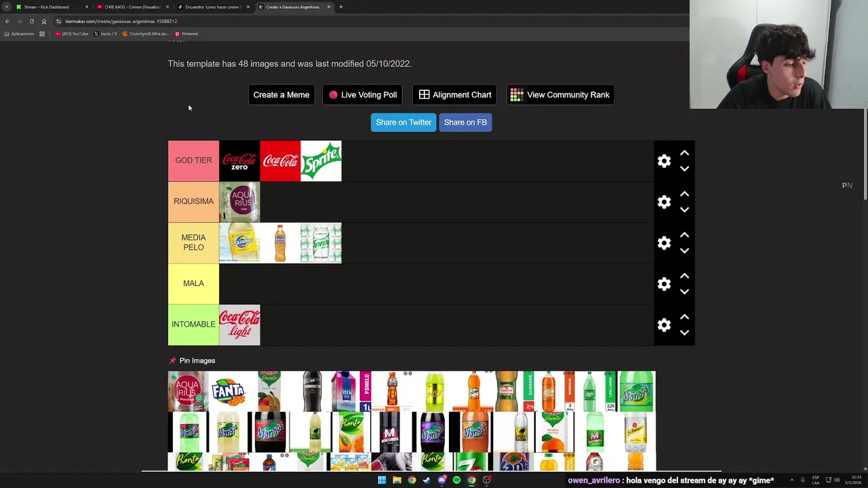Switch to TikTok Encuentra tab
The image size is (868, 488).
(212, 7)
